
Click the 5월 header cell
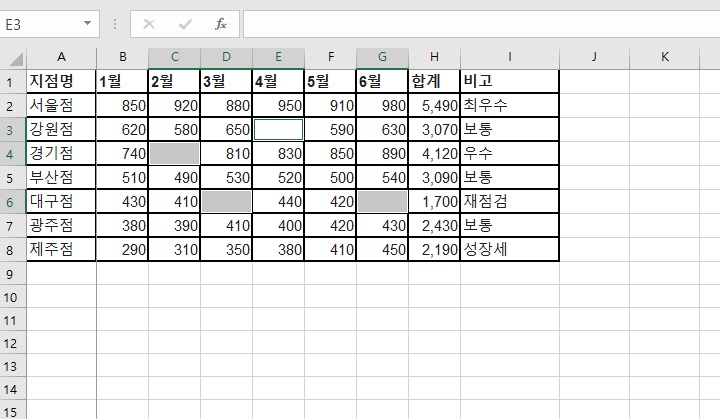[330, 81]
